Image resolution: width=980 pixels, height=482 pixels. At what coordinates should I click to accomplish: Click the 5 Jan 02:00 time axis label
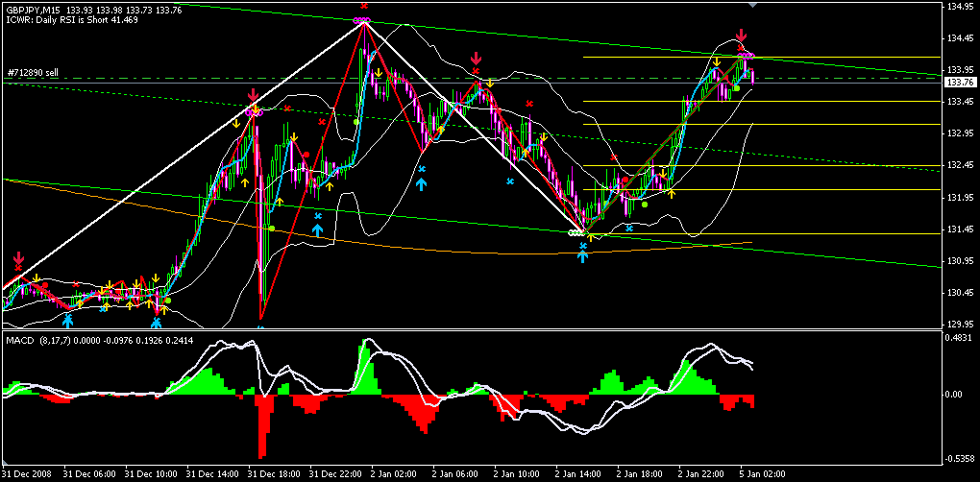(x=761, y=474)
